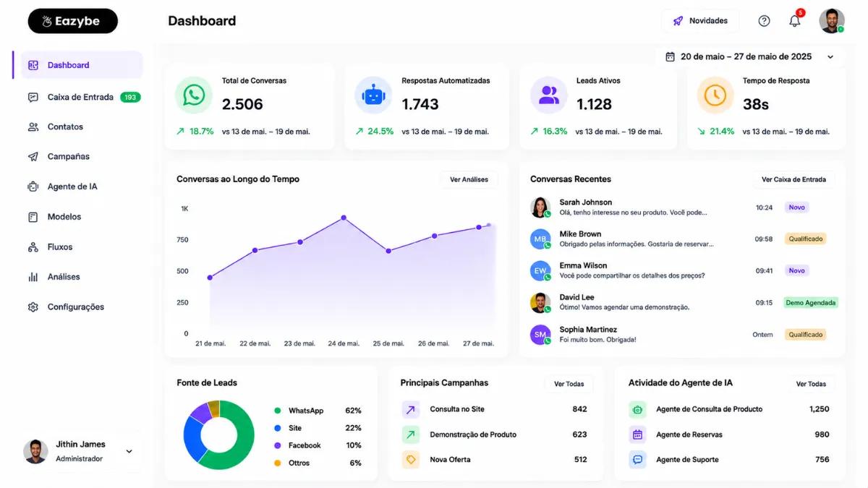
Task: Click Sarah Johnson's Novo tag
Action: point(796,207)
